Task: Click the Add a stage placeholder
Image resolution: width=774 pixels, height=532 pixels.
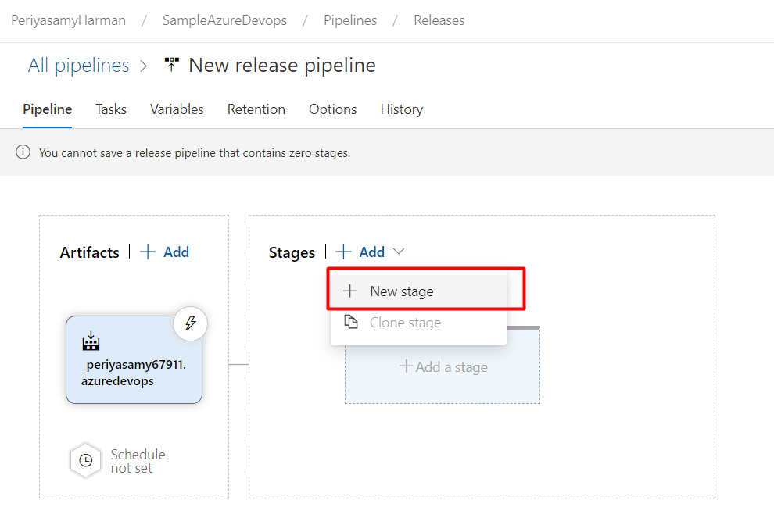Action: (x=443, y=366)
